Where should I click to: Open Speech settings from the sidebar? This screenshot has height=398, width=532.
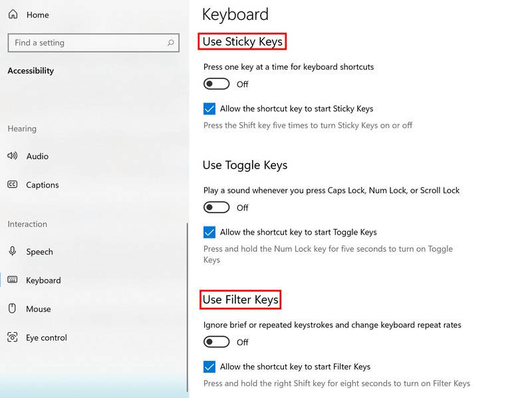click(x=39, y=252)
